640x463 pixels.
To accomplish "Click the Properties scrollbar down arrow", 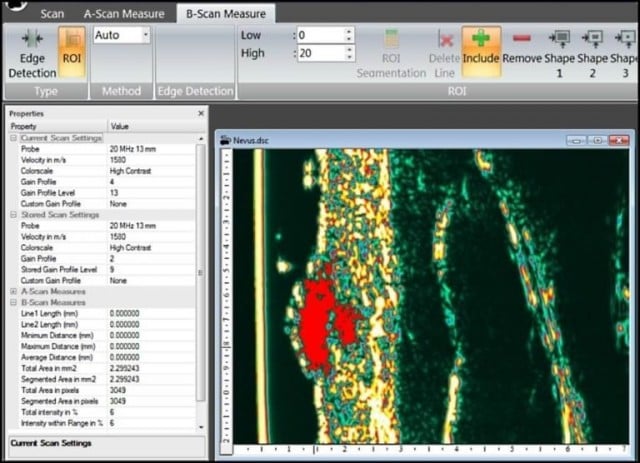I will [201, 427].
